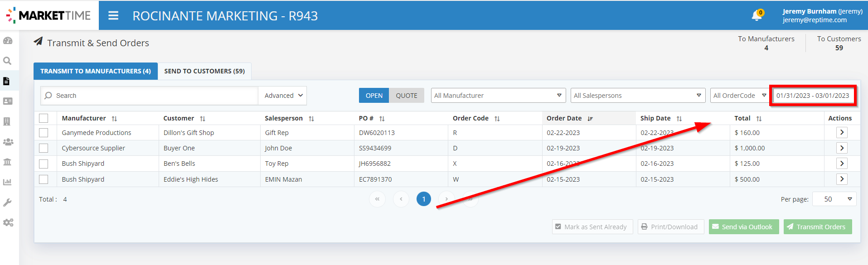Open the hamburger navigation menu

click(x=113, y=16)
